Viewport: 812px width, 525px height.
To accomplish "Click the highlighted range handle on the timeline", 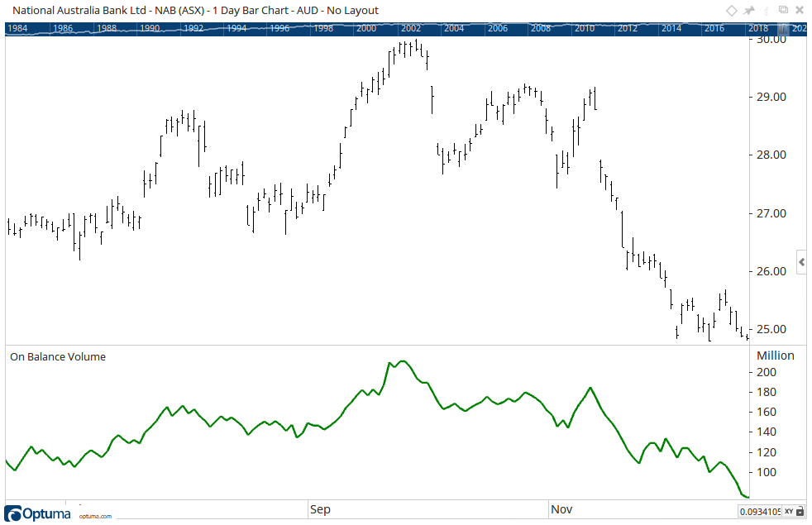I will [x=784, y=29].
